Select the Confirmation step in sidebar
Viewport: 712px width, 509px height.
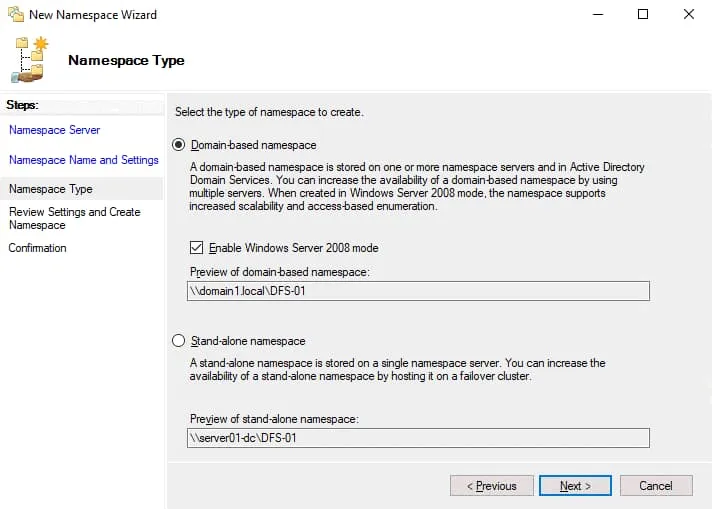point(38,248)
